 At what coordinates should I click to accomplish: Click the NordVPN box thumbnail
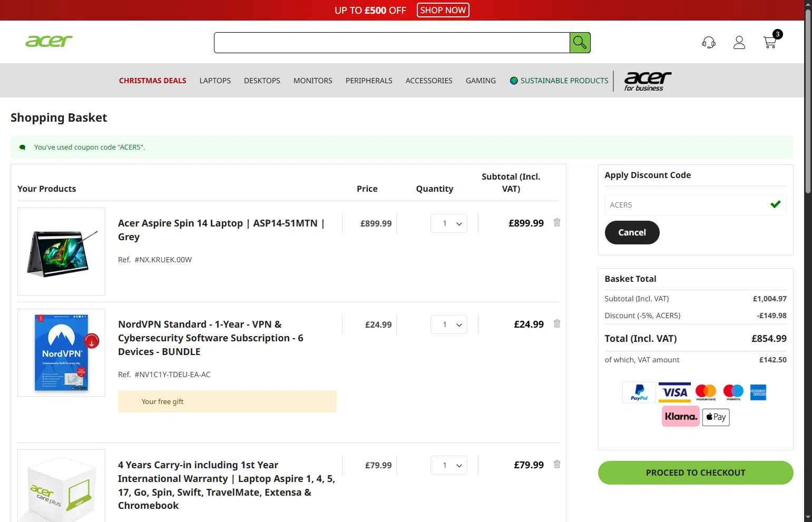61,352
